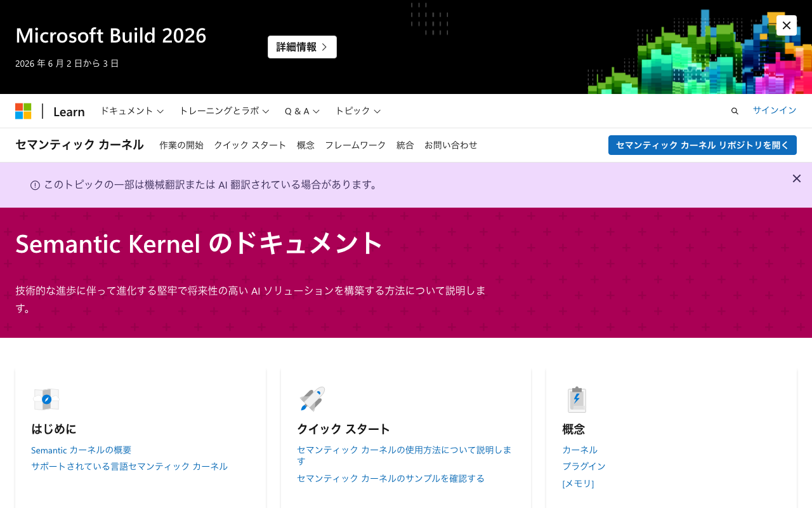This screenshot has width=812, height=508.
Task: Select the 概念 nav item
Action: click(x=306, y=145)
